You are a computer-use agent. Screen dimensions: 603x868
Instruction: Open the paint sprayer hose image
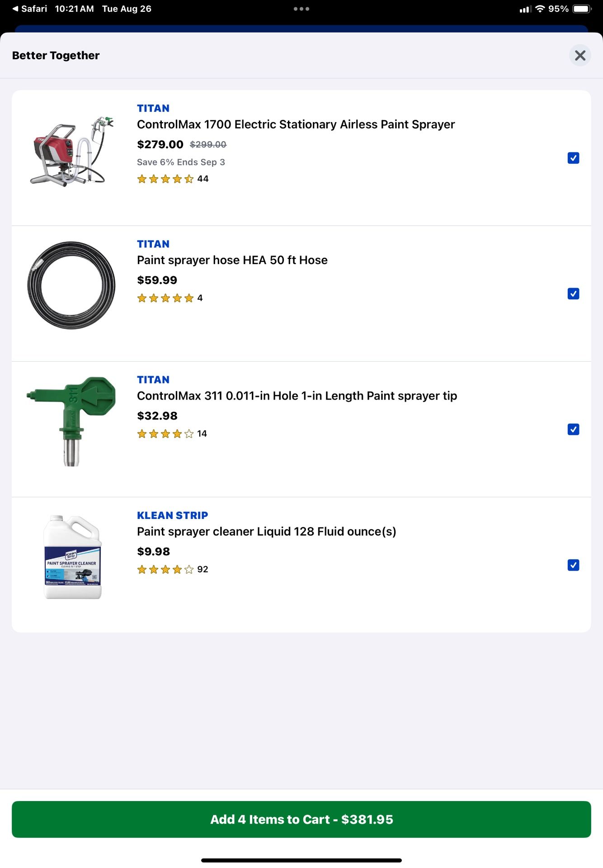coord(71,285)
